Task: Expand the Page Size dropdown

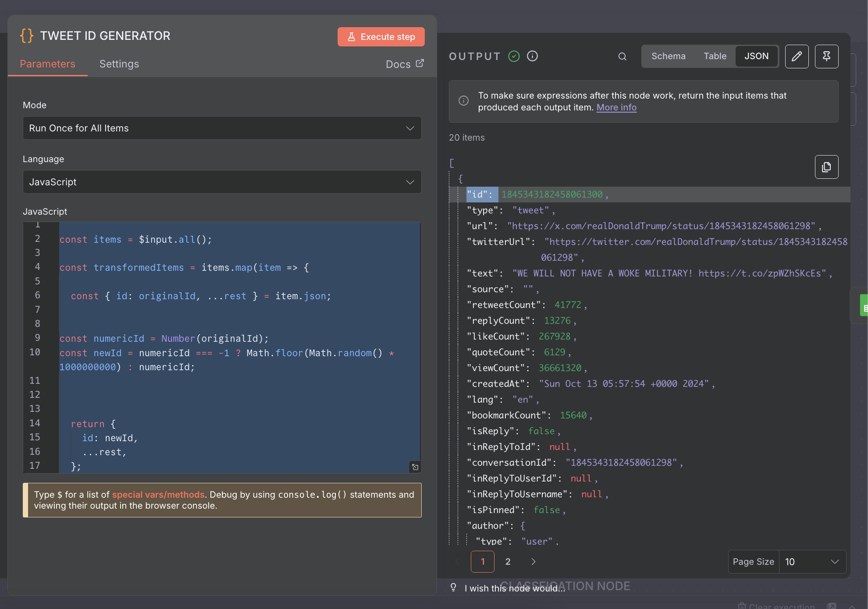Action: coord(812,562)
